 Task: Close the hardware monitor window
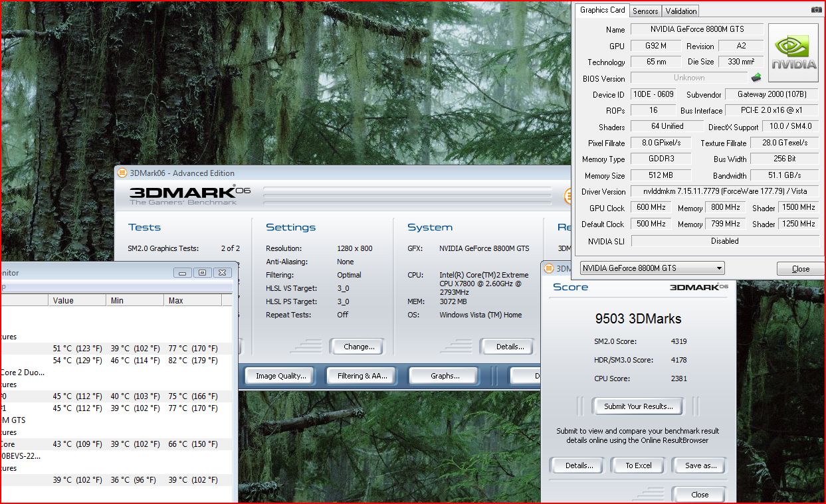[x=223, y=272]
